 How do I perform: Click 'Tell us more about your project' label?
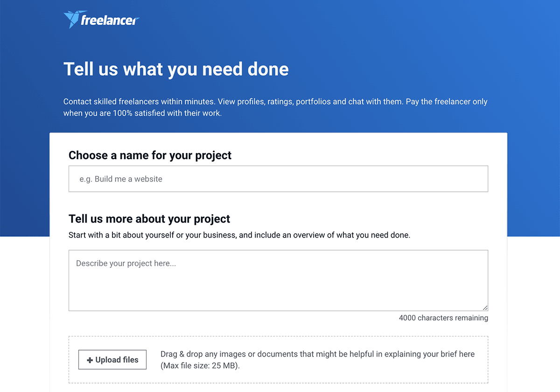click(149, 219)
